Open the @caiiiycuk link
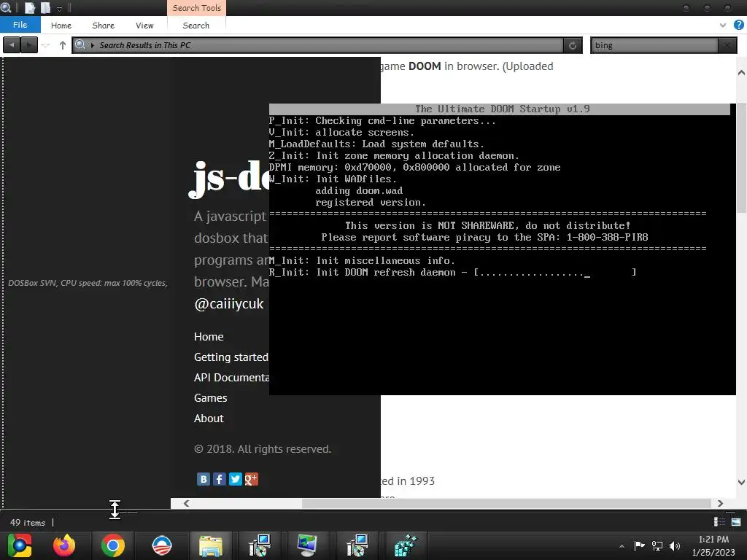 pyautogui.click(x=228, y=304)
